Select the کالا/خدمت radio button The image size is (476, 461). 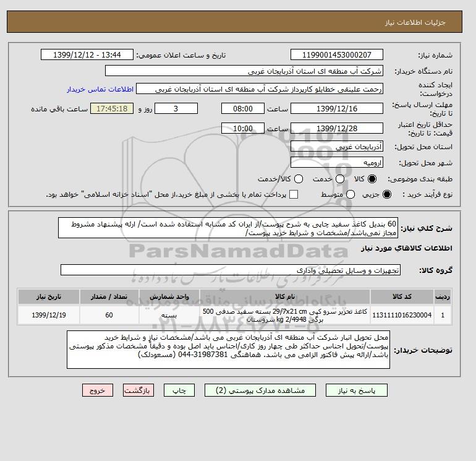[x=299, y=179]
